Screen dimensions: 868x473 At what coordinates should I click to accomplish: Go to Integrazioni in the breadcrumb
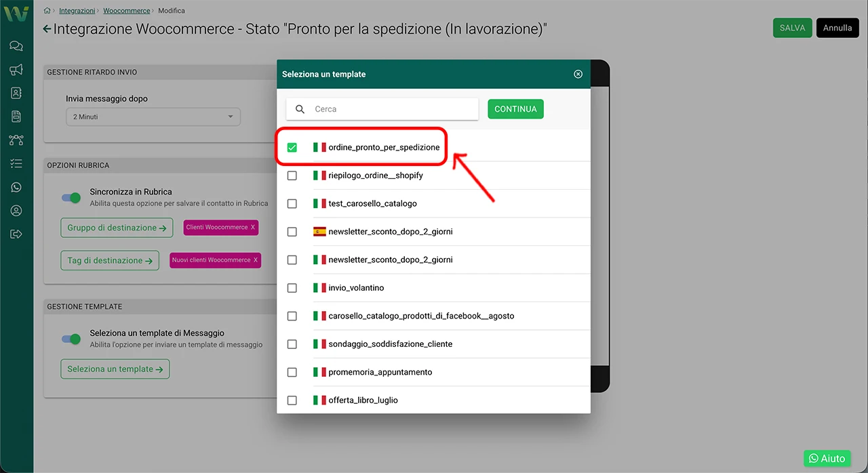point(77,11)
